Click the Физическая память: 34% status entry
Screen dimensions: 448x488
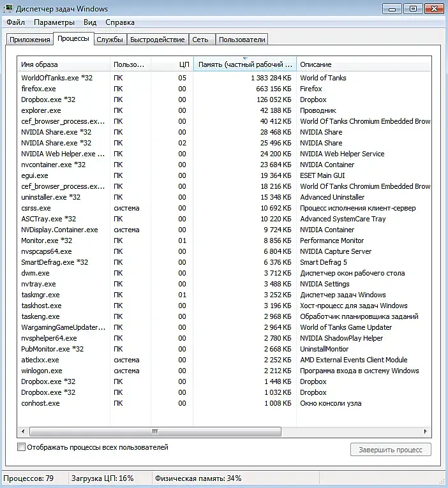(198, 478)
